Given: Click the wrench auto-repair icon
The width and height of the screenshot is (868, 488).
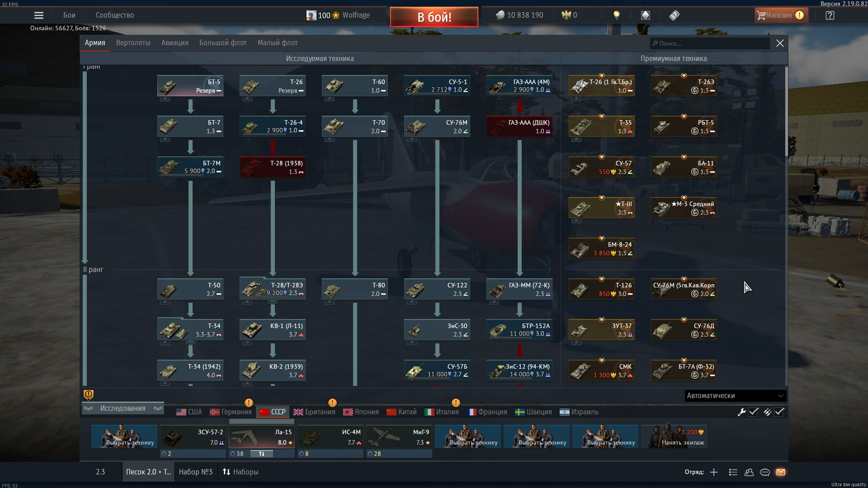Looking at the screenshot, I should point(742,412).
